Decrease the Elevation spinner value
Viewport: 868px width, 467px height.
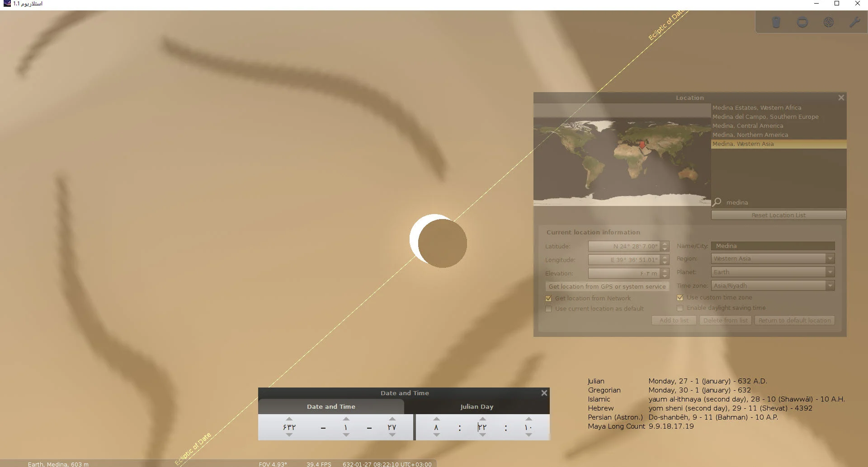pos(665,276)
